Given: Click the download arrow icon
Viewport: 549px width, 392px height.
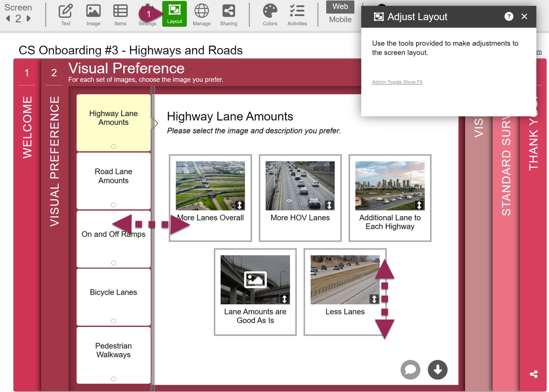Looking at the screenshot, I should point(437,370).
